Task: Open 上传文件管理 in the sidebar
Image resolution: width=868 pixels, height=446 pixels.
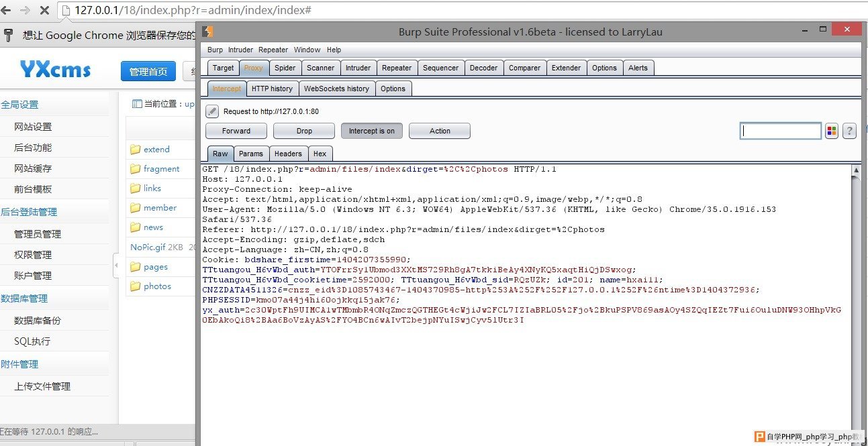Action: click(x=42, y=386)
